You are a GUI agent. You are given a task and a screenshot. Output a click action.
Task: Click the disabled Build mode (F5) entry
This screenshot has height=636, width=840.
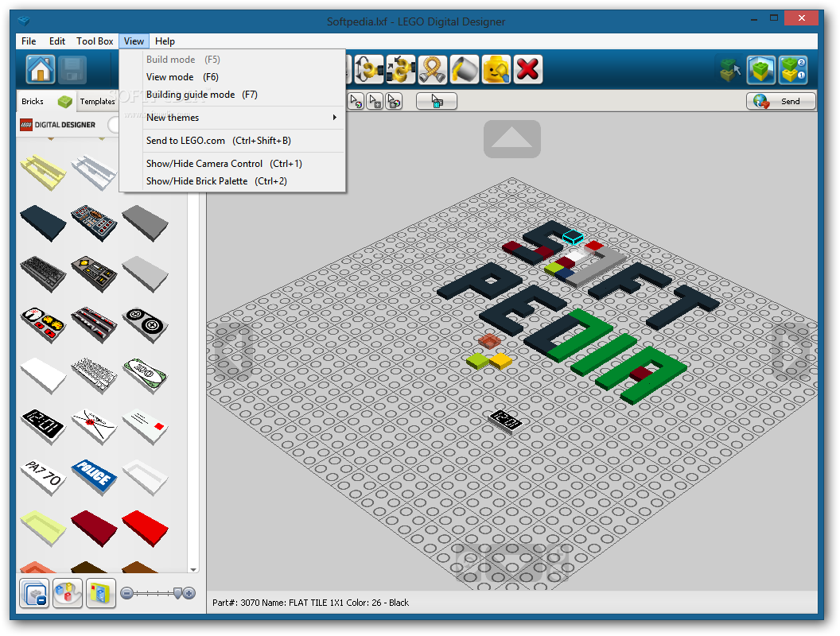pos(232,60)
